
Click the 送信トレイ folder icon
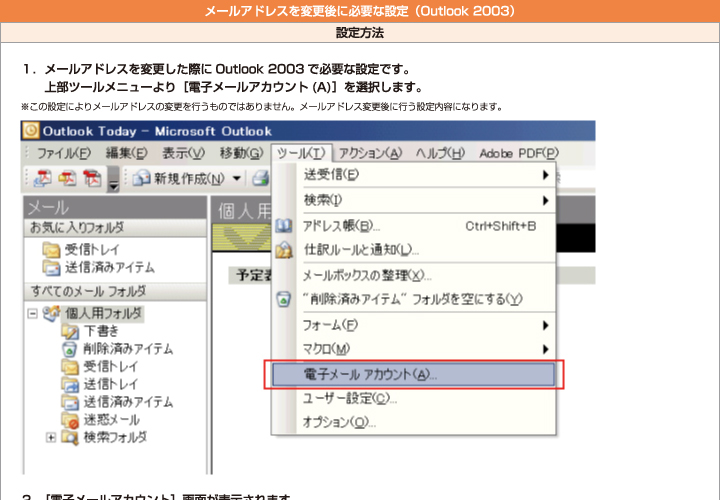pos(70,384)
